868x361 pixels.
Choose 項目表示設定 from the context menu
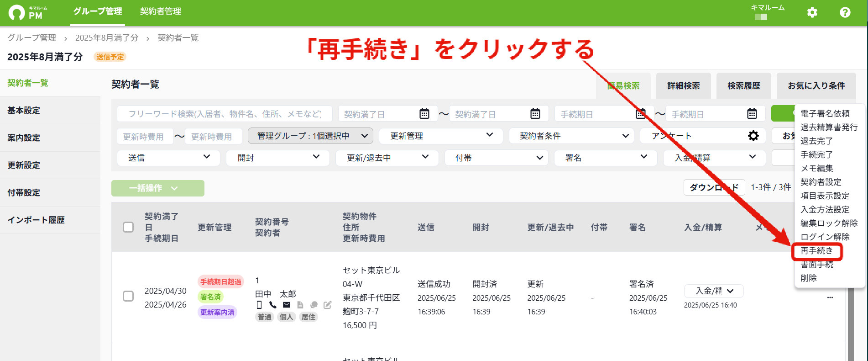(x=825, y=196)
